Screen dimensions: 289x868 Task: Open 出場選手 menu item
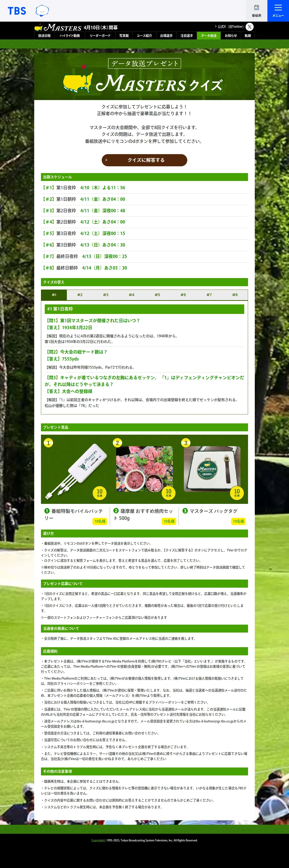[x=166, y=36]
